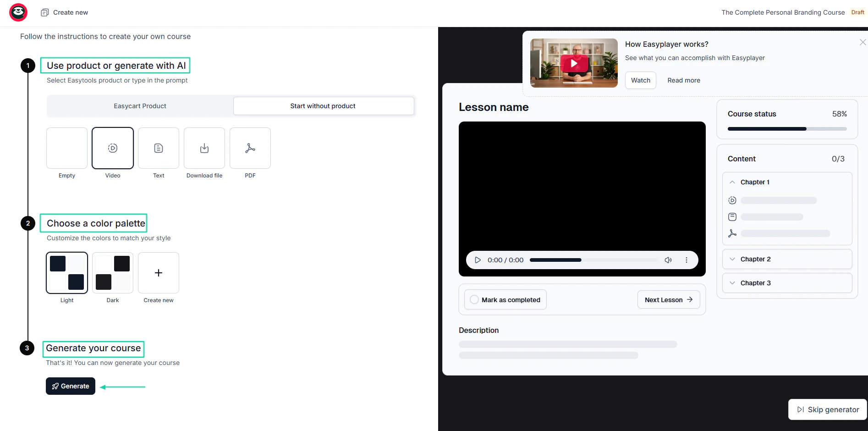Click the skip icon on Skip generator
The image size is (868, 431).
801,409
